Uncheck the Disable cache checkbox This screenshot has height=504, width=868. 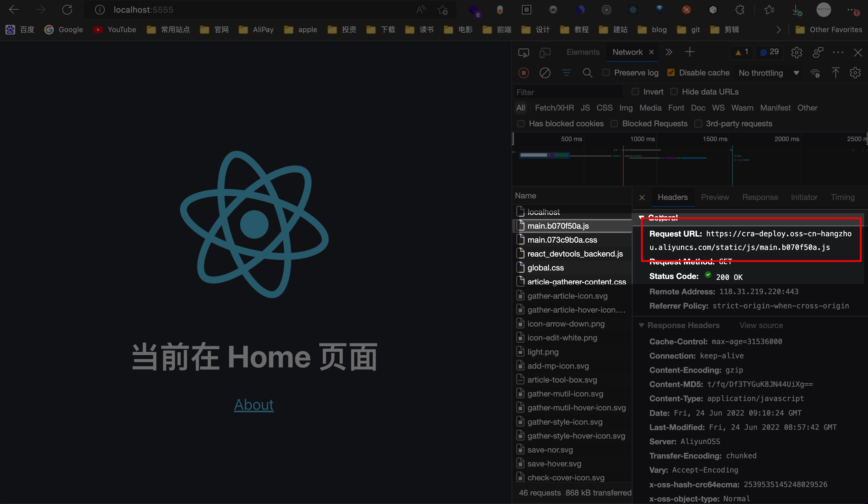pos(671,72)
